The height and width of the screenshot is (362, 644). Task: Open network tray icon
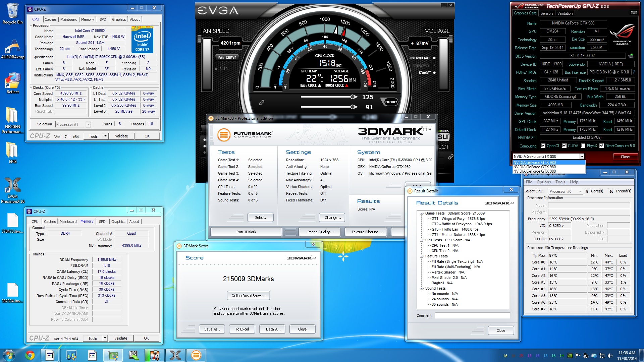pos(602,356)
